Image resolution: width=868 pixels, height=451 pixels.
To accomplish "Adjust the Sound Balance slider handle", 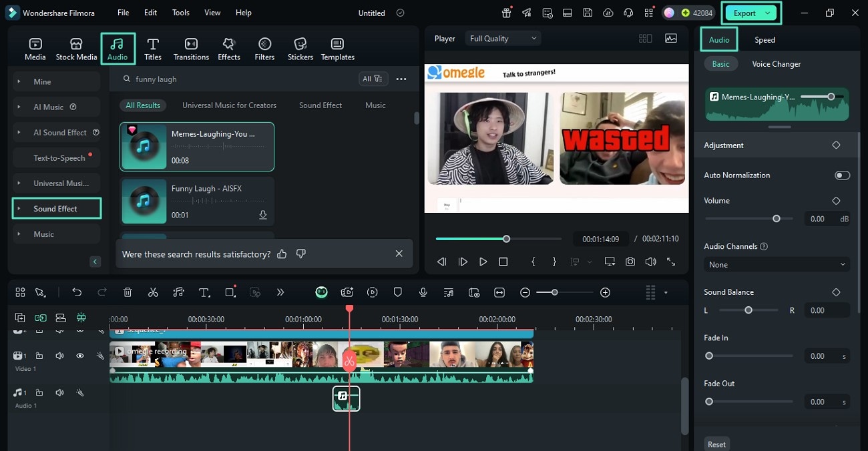I will tap(748, 310).
